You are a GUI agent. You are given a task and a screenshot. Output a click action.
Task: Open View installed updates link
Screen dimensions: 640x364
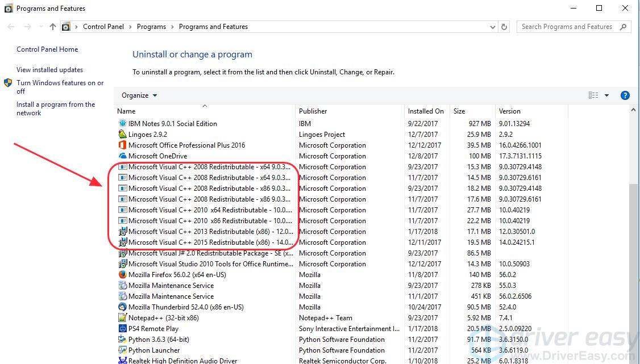coord(49,70)
